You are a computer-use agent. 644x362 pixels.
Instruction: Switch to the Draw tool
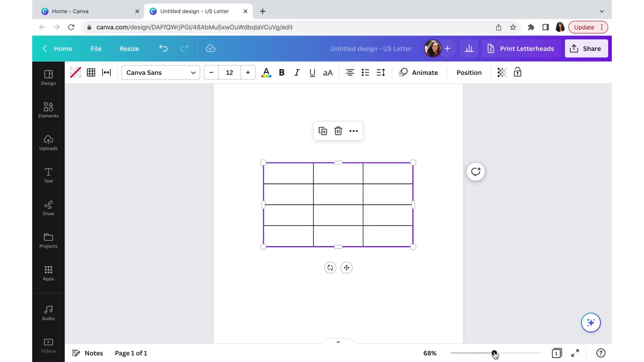[48, 208]
